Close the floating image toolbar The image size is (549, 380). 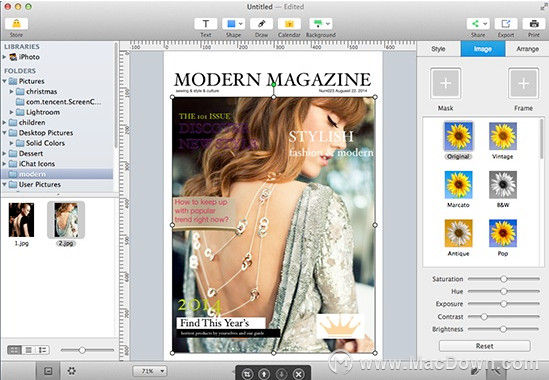point(298,374)
